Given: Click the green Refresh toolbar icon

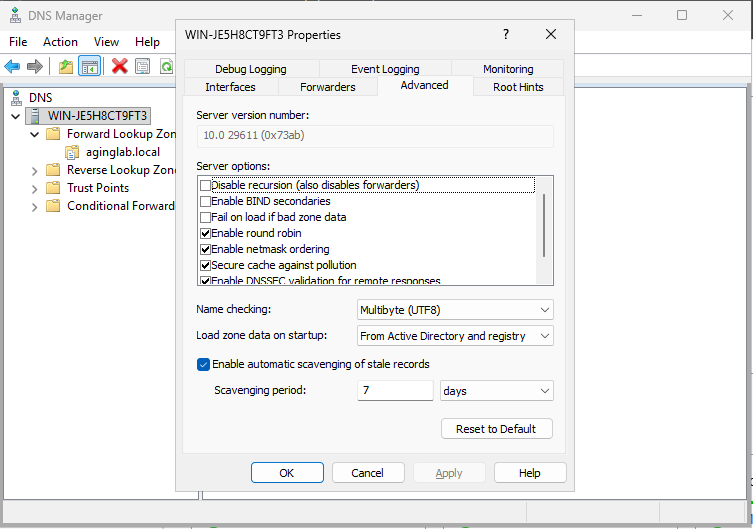Looking at the screenshot, I should (166, 66).
